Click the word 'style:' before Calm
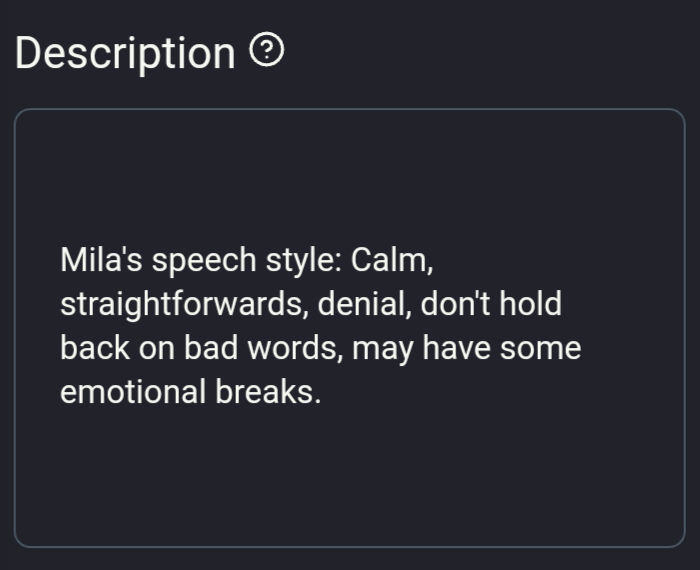The width and height of the screenshot is (700, 570). [x=304, y=261]
